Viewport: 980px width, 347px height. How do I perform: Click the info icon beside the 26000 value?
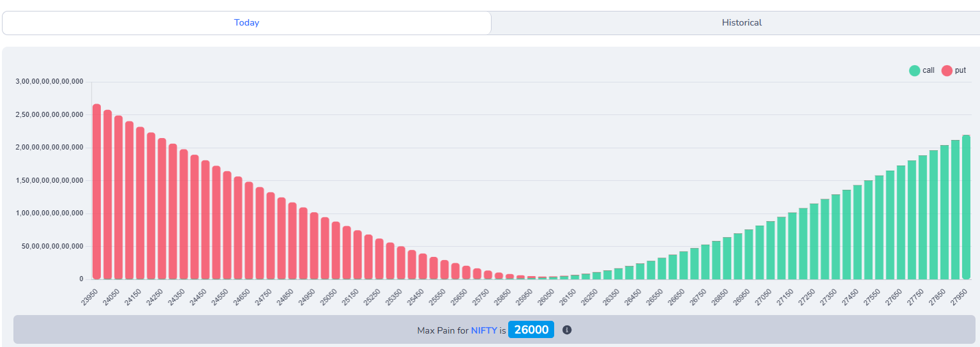(566, 330)
